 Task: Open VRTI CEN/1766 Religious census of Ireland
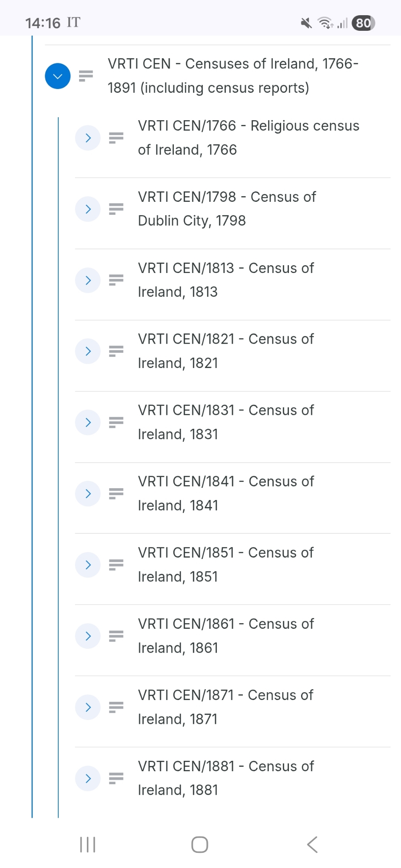[x=248, y=138]
